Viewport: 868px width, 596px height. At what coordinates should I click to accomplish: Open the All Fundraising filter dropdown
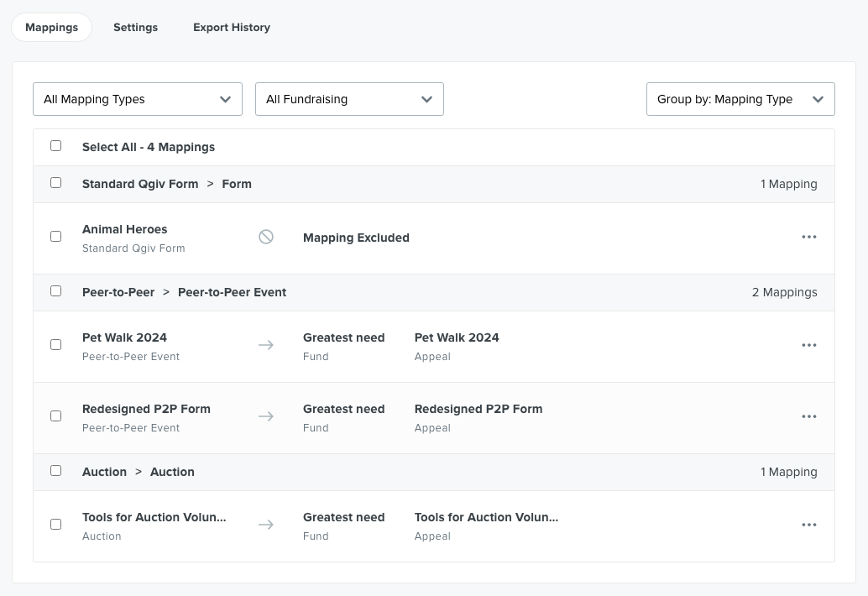coord(349,99)
